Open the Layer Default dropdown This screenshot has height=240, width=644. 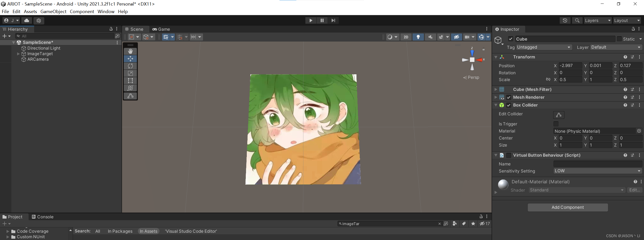[x=616, y=47]
